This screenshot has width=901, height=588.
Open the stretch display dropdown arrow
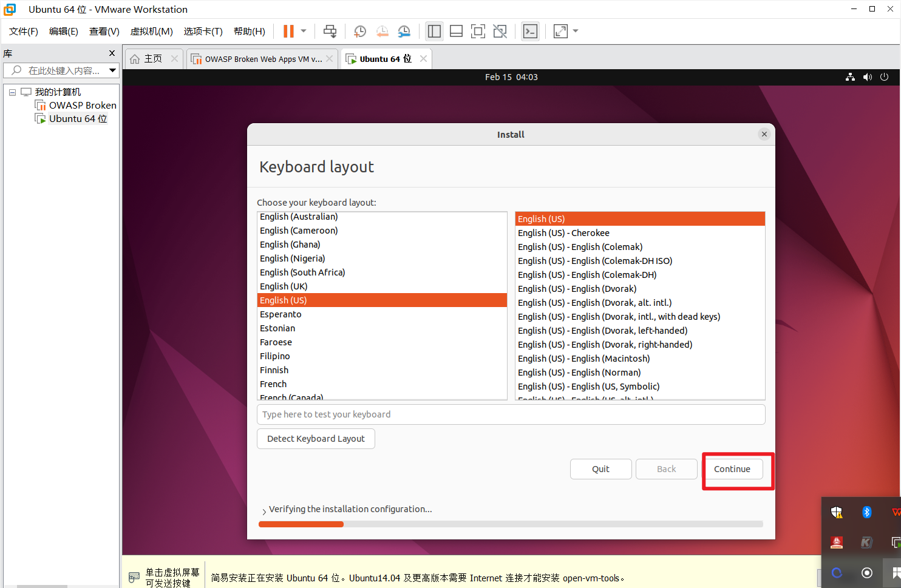[x=576, y=31]
